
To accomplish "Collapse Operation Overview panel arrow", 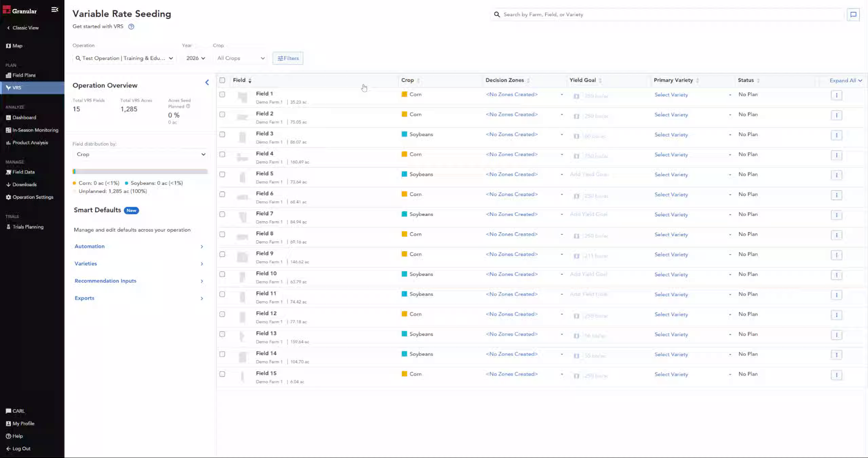I will [x=207, y=82].
